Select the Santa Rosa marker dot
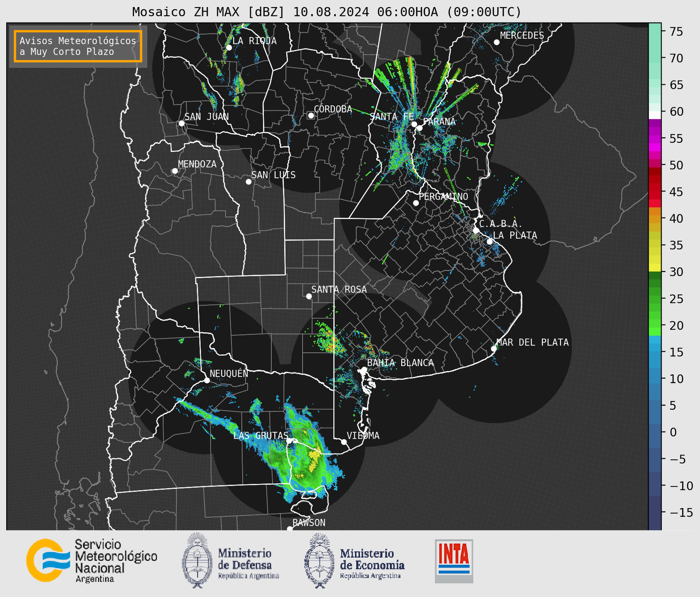700x597 pixels. click(x=309, y=296)
